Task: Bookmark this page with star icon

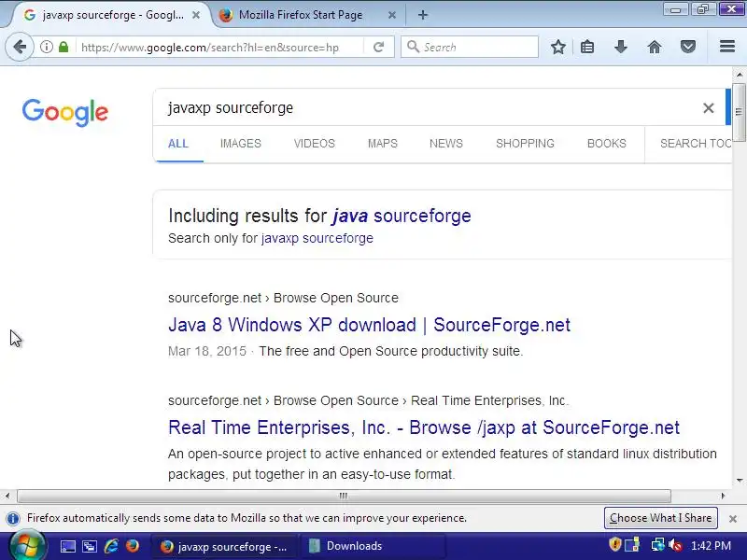Action: point(557,47)
